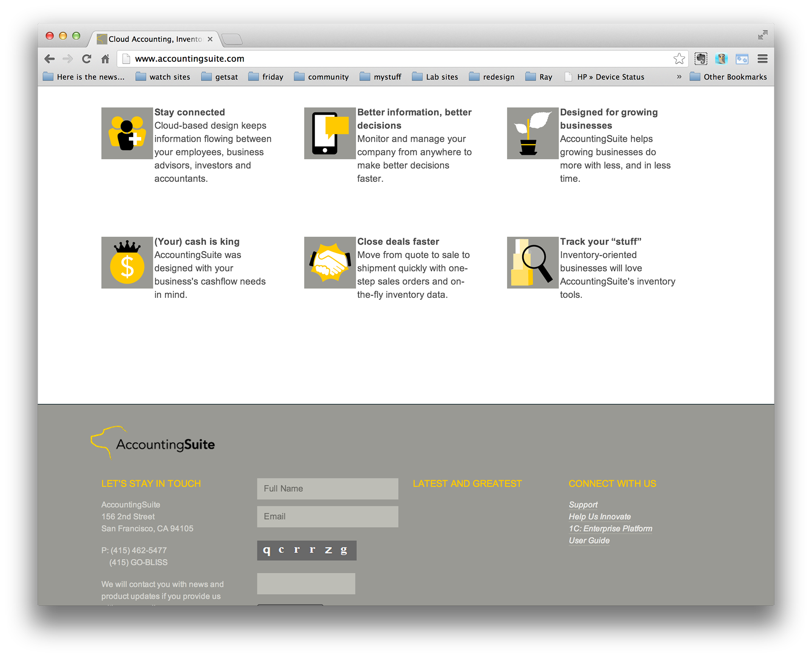Image resolution: width=812 pixels, height=658 pixels.
Task: Close the Cloud Accounting tab
Action: 210,39
